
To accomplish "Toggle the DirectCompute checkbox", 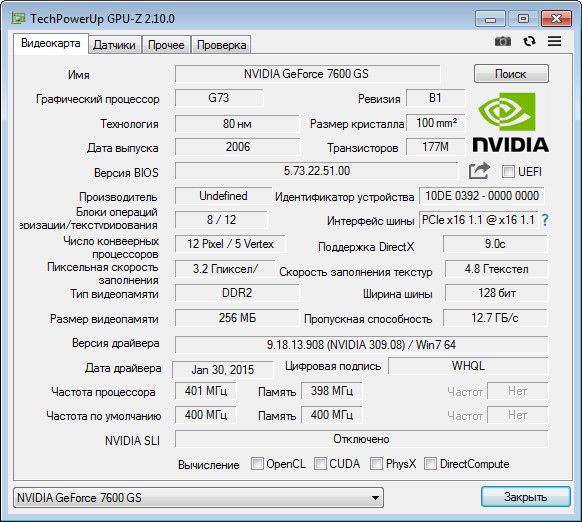I will click(430, 463).
